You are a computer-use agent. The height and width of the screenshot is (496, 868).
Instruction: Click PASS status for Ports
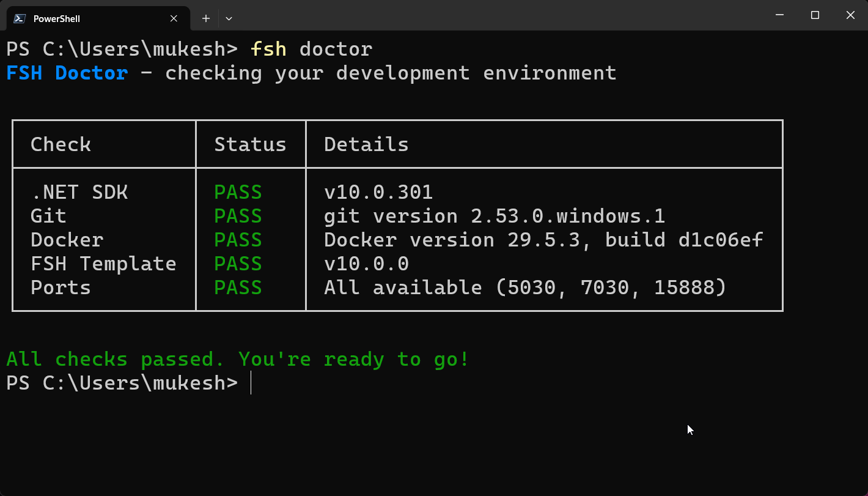click(x=238, y=287)
